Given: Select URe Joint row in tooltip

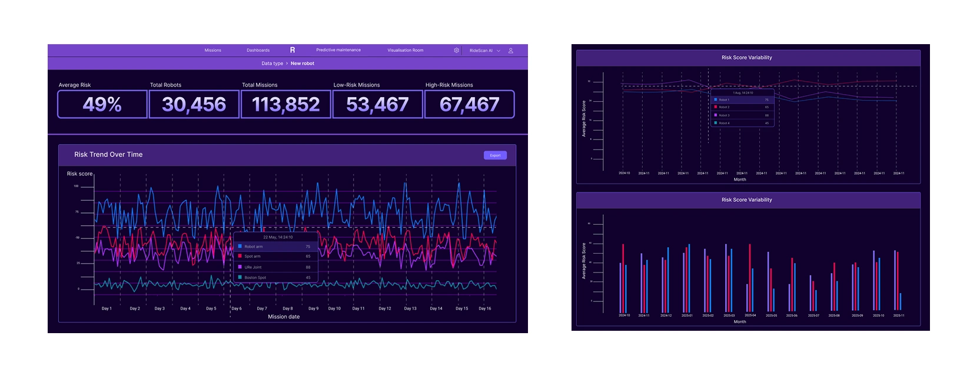Looking at the screenshot, I should pyautogui.click(x=275, y=267).
